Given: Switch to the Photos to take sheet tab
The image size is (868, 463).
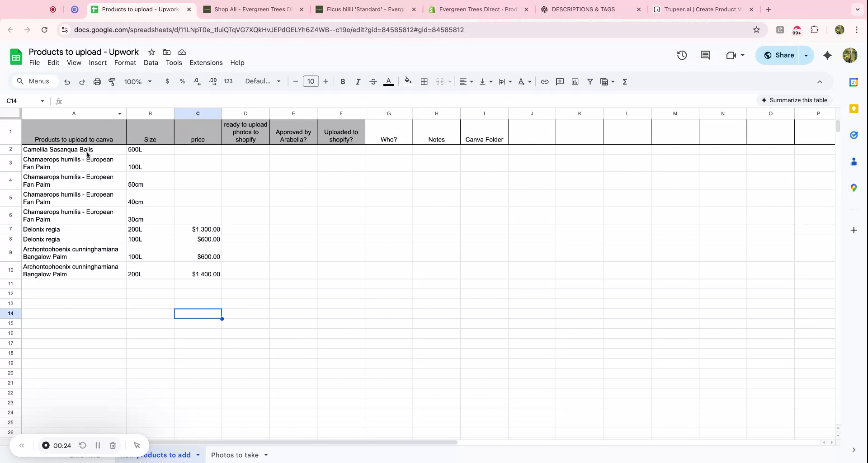Looking at the screenshot, I should [x=236, y=455].
